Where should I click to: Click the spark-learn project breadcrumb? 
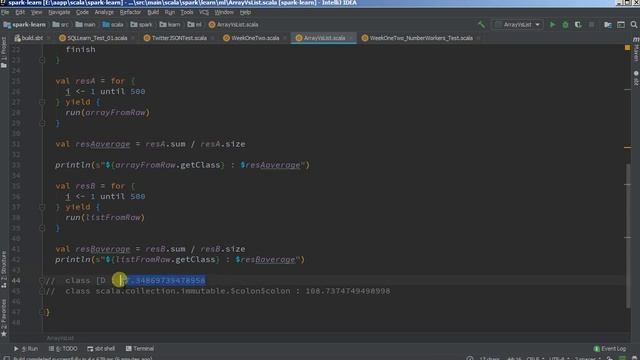point(24,24)
